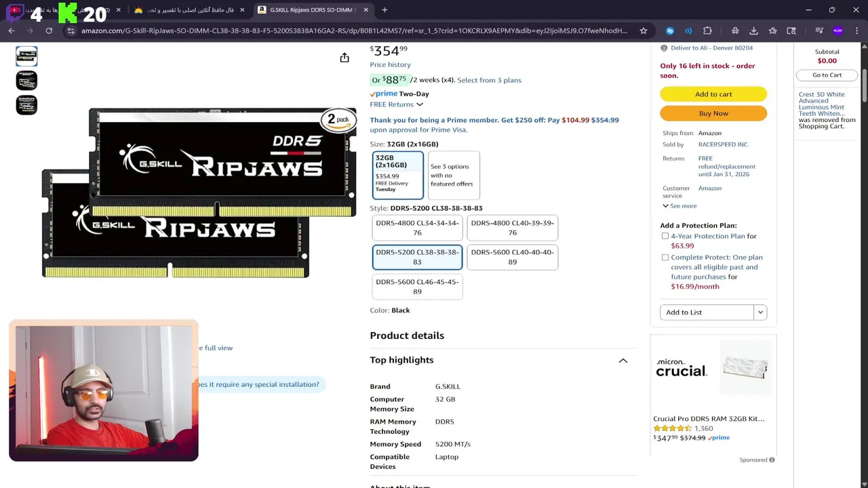Image resolution: width=868 pixels, height=488 pixels.
Task: Click the FREE refund/replacement returns link
Action: [726, 166]
